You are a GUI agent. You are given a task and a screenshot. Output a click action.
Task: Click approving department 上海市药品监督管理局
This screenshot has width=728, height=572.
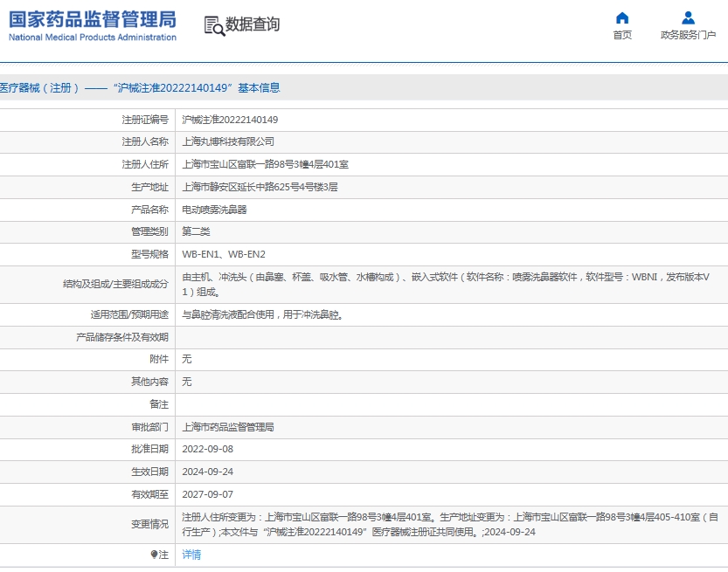[x=228, y=427]
